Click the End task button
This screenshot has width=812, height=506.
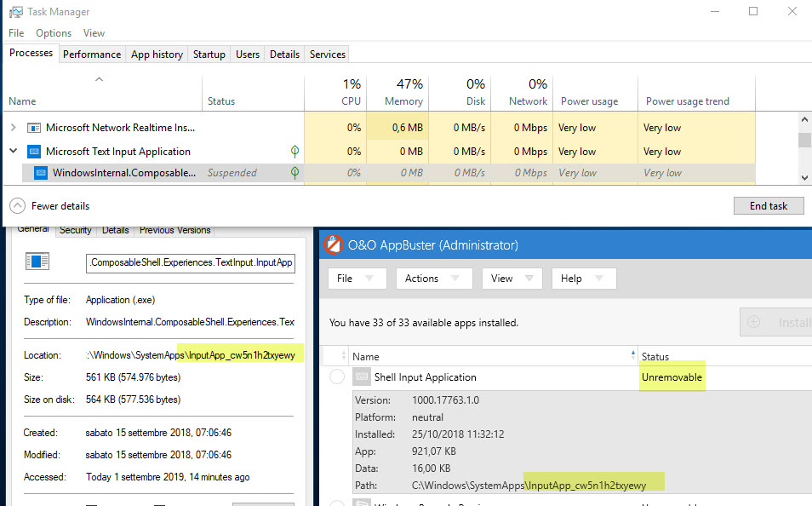[769, 206]
